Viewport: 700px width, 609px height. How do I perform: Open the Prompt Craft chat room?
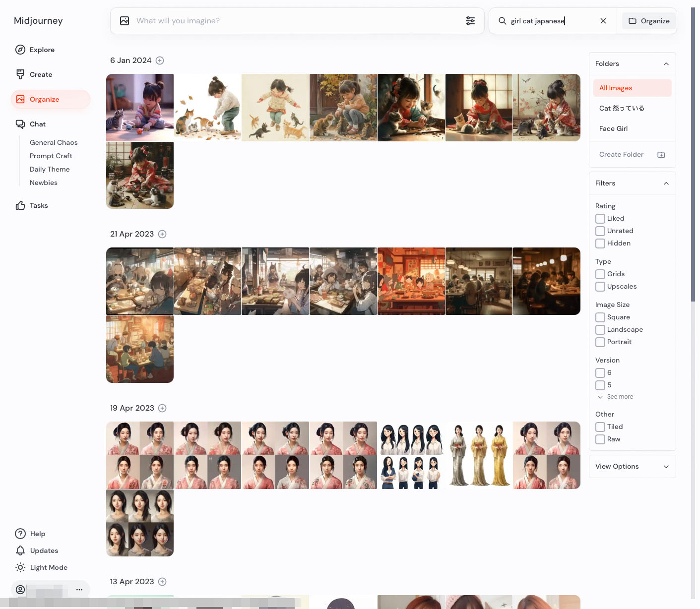(51, 156)
